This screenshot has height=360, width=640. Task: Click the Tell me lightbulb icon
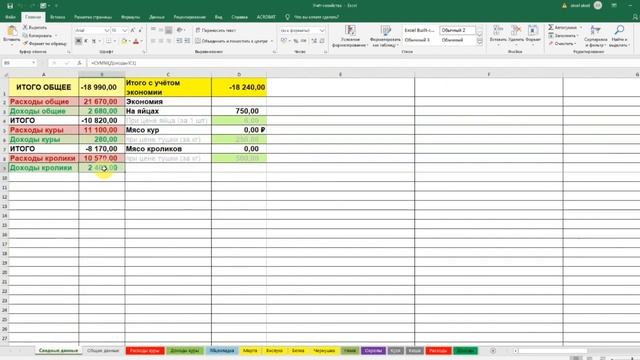tap(287, 17)
